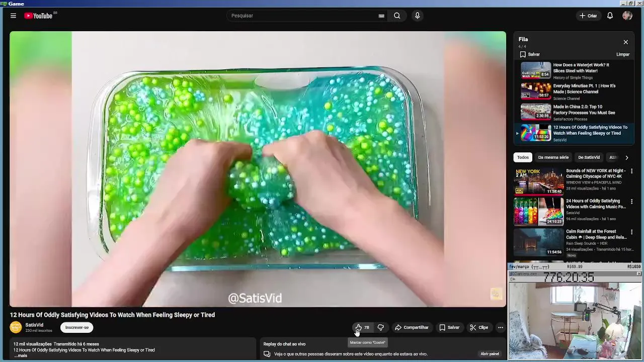This screenshot has height=362, width=644.
Task: Open the notifications bell
Action: coord(610,16)
